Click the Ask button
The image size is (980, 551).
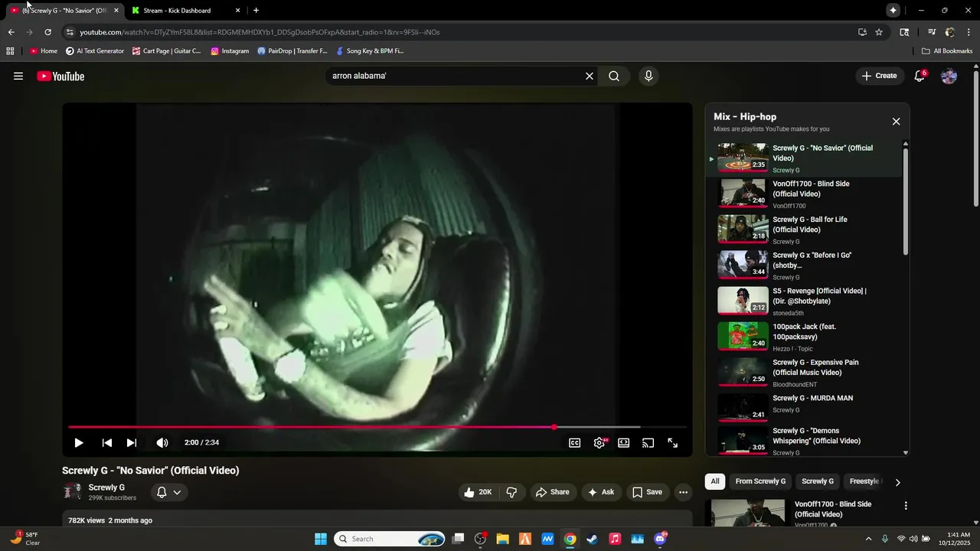tap(601, 492)
